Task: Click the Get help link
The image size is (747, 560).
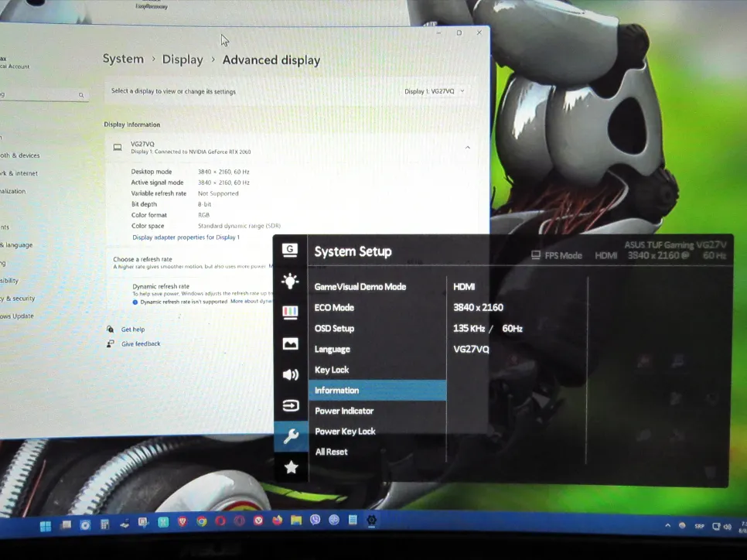Action: pyautogui.click(x=133, y=330)
